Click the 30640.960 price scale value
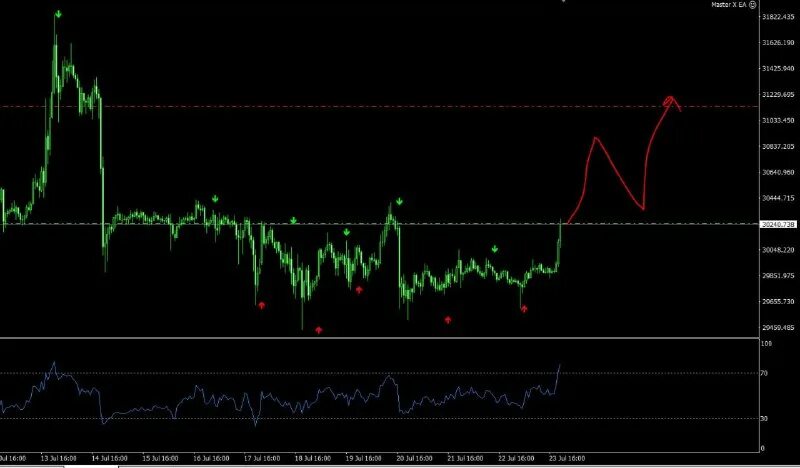Viewport: 800px width, 468px height. click(779, 173)
